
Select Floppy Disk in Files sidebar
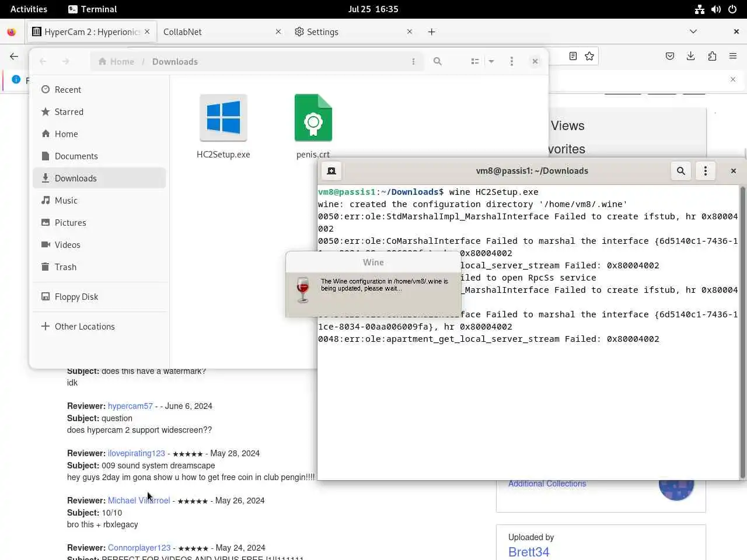[99, 297]
